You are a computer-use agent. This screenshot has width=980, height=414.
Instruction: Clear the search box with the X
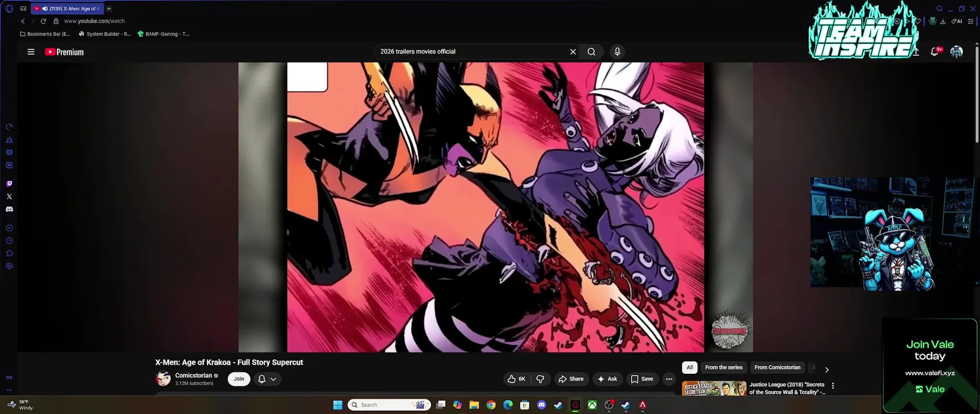[573, 52]
